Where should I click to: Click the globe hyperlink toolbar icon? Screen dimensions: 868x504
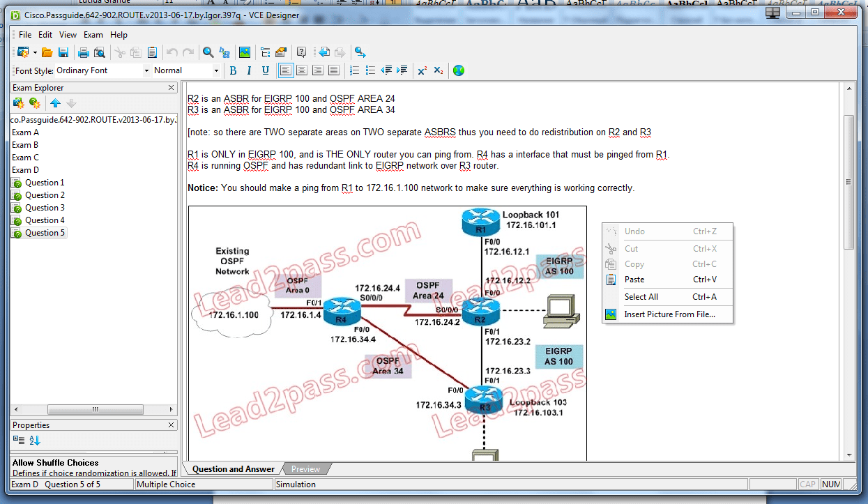pyautogui.click(x=459, y=70)
